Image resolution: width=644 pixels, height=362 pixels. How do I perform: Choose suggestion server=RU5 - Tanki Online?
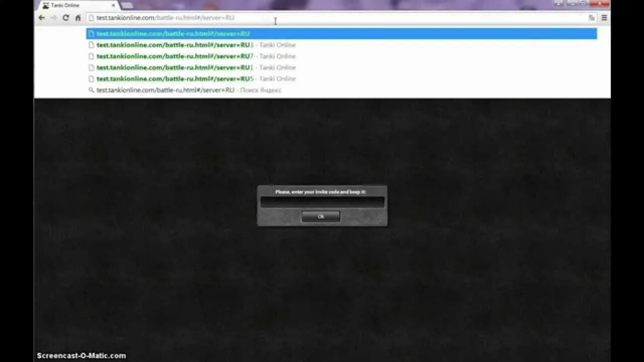coord(342,78)
